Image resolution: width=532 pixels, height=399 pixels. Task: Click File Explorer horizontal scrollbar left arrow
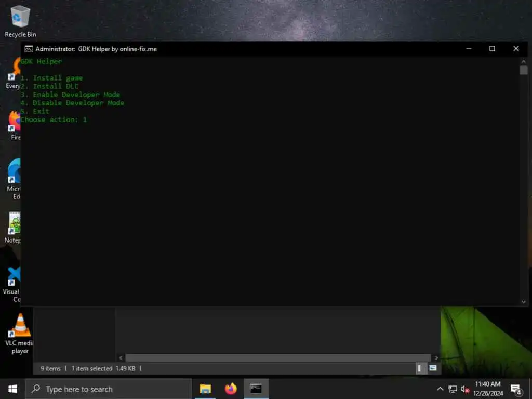tap(121, 358)
